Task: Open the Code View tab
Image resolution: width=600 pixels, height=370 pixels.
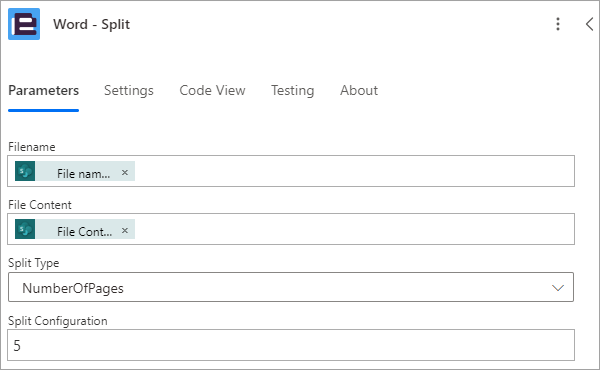Action: tap(212, 91)
